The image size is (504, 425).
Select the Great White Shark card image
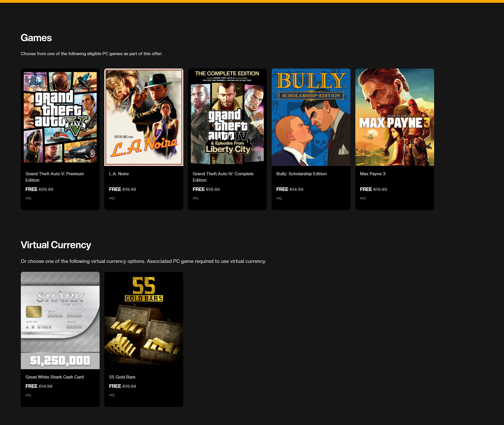click(60, 320)
